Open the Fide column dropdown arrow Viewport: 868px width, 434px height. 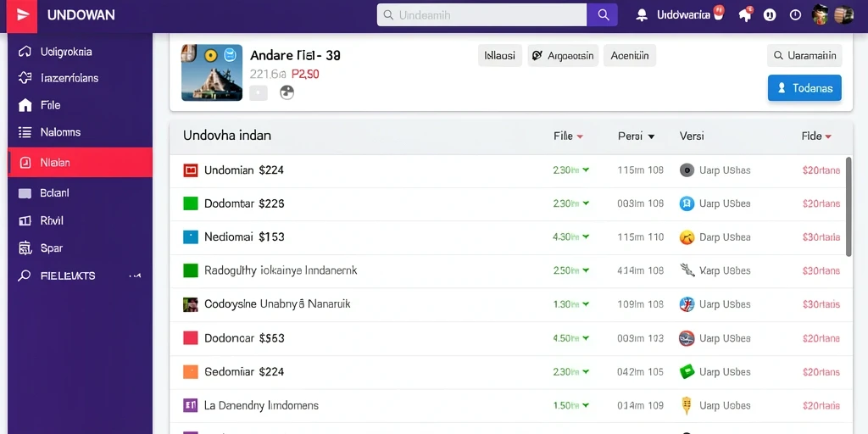pyautogui.click(x=828, y=136)
